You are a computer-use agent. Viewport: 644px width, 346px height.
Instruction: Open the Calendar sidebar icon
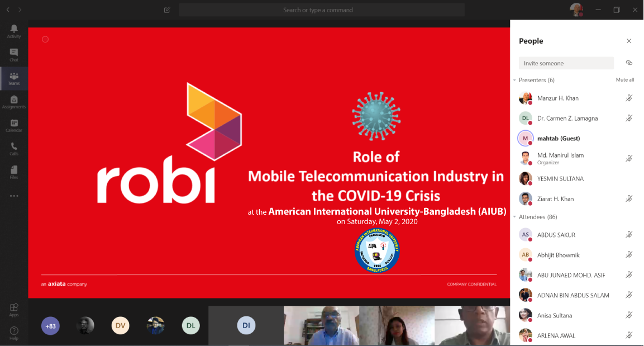tap(14, 125)
